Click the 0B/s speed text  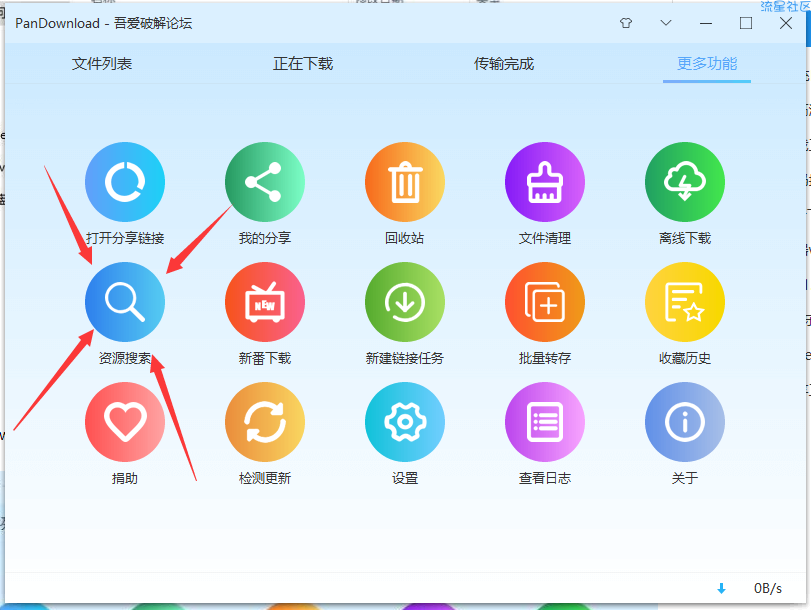tap(768, 588)
